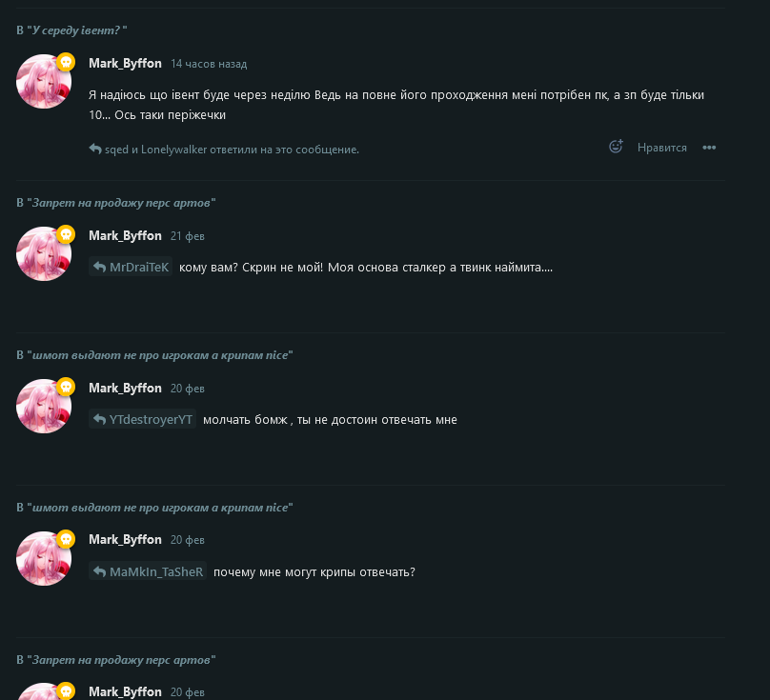Click Mark_Byffon username on the bottom post
The width and height of the screenshot is (770, 700).
click(x=125, y=691)
